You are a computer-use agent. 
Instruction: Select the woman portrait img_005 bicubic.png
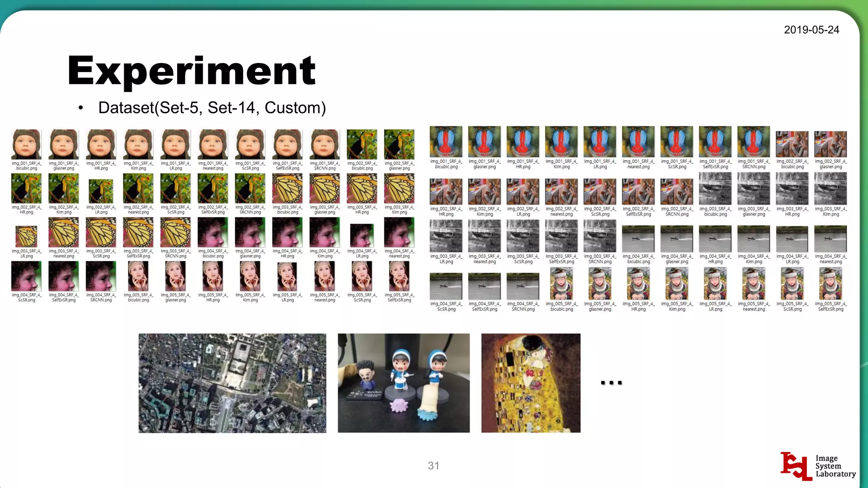[x=138, y=277]
